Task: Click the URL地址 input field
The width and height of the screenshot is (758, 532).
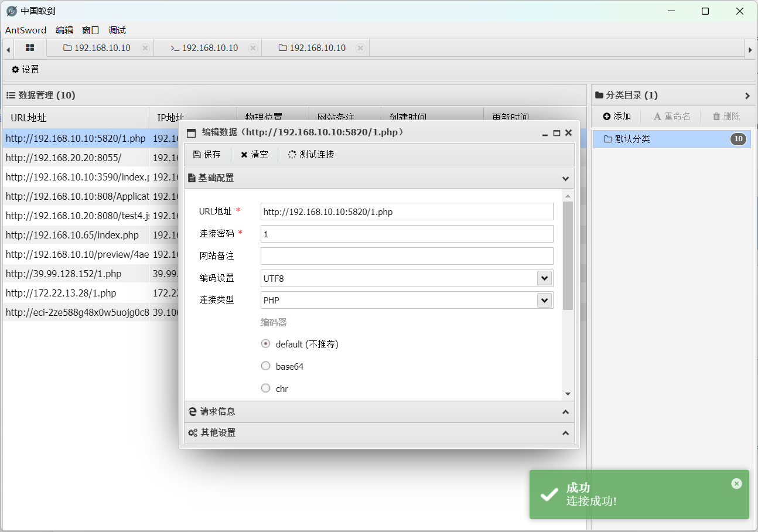Action: click(407, 212)
